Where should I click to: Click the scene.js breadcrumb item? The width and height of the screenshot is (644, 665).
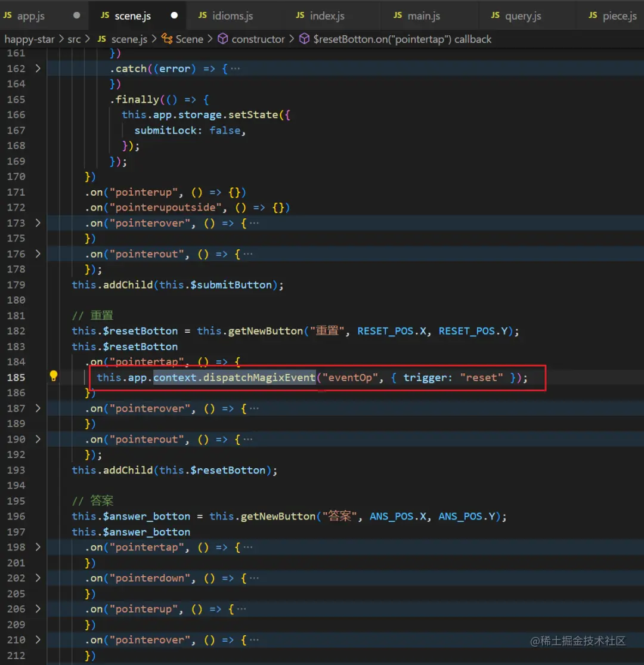click(x=129, y=39)
